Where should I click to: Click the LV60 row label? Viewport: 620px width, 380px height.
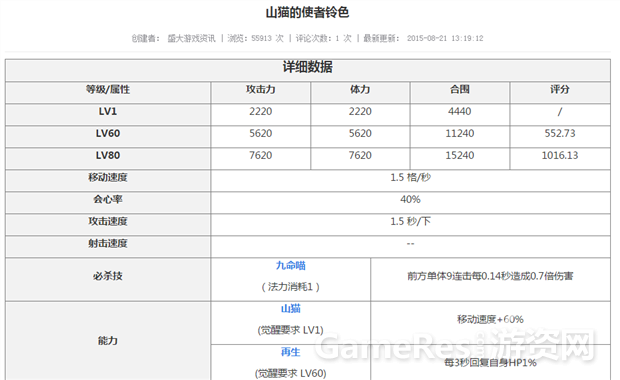108,134
